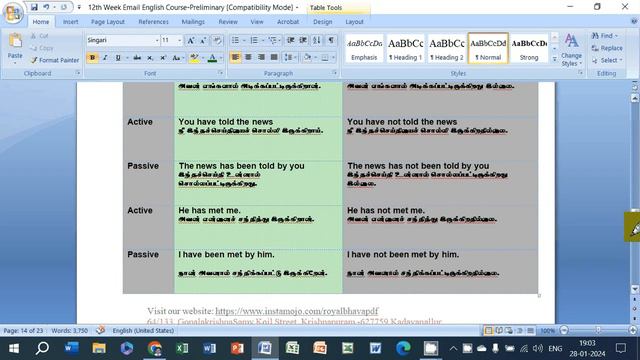Apply strikethrough formatting
Viewport: 640px width, 360px height.
[137, 58]
